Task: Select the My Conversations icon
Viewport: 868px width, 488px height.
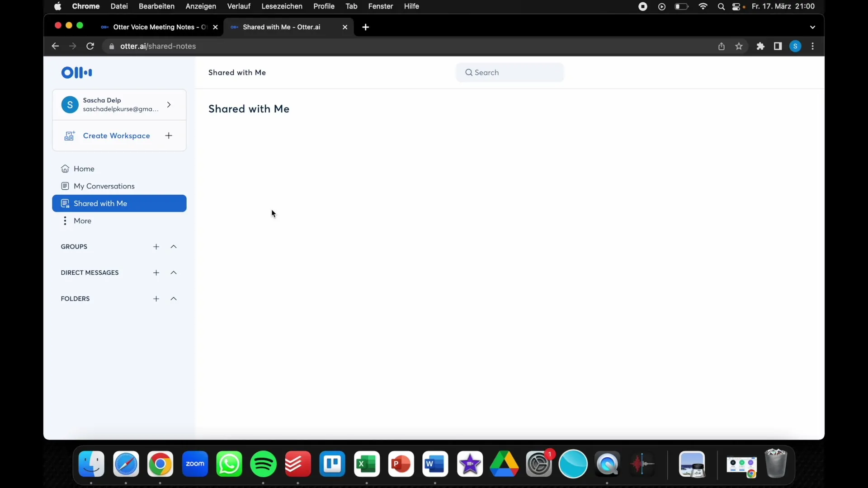Action: click(x=64, y=185)
